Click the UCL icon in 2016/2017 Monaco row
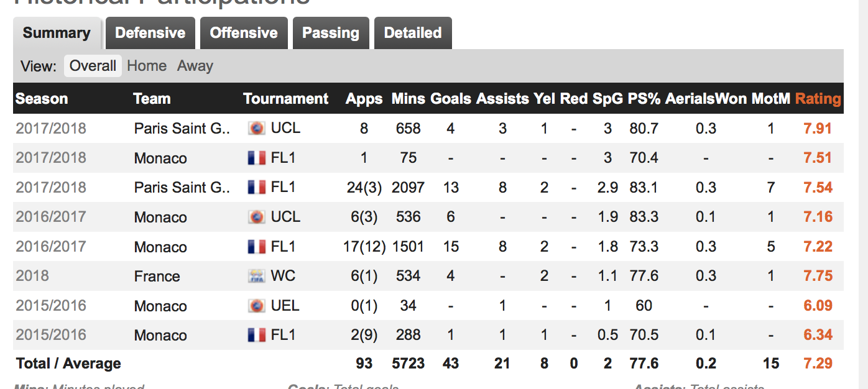 click(x=256, y=217)
